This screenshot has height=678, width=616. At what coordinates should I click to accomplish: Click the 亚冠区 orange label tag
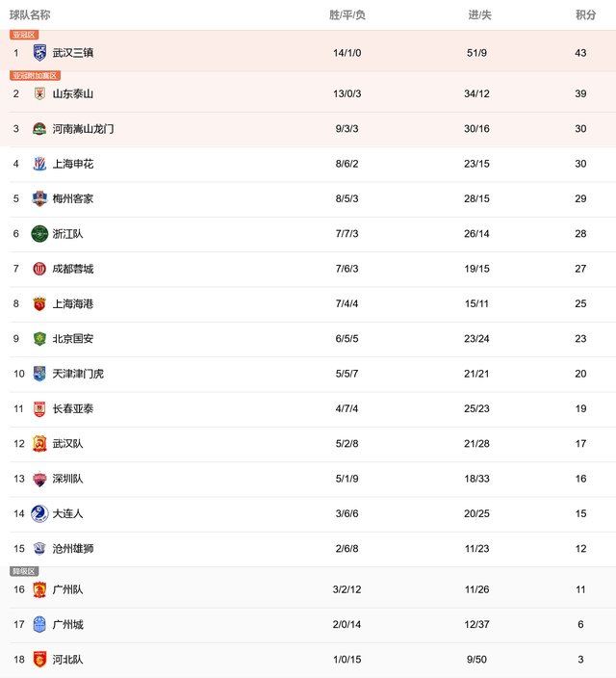[x=24, y=35]
